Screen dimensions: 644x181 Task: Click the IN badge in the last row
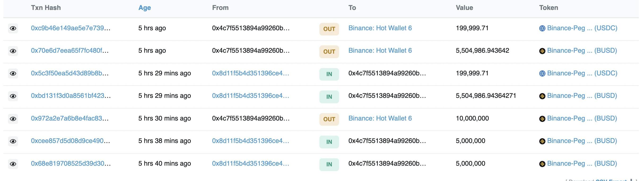click(x=329, y=164)
